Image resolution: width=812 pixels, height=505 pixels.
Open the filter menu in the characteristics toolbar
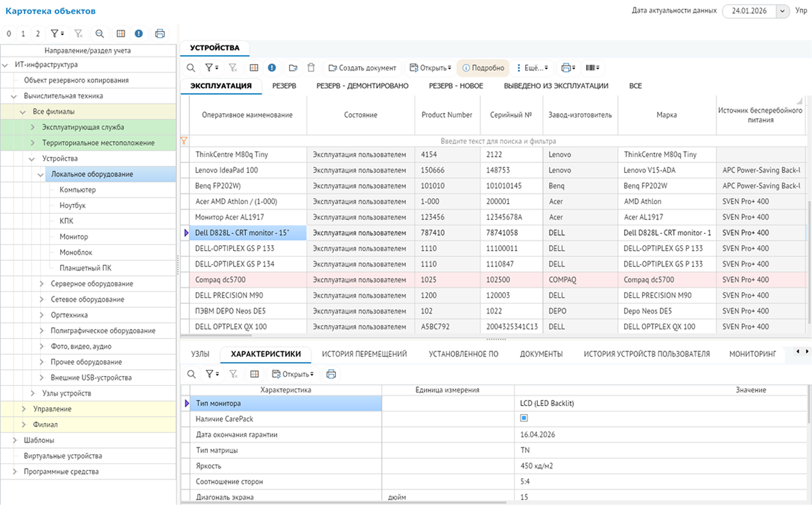pyautogui.click(x=212, y=374)
